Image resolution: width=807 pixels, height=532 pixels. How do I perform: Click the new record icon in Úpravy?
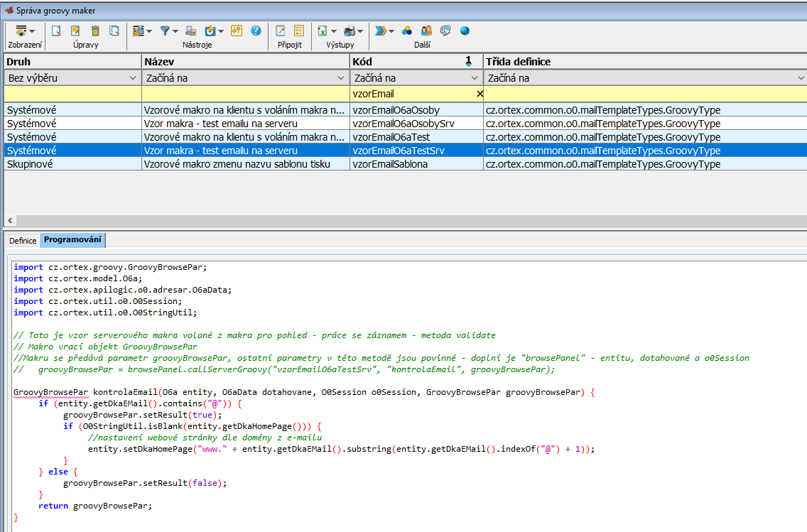pos(55,31)
